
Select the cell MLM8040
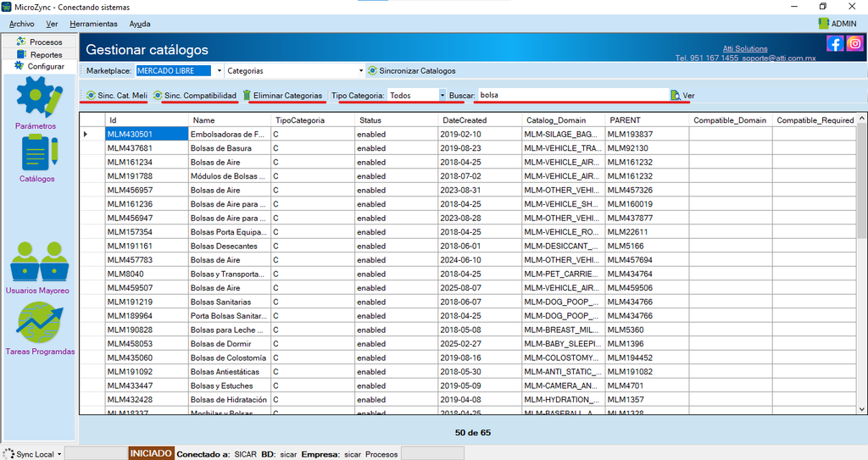click(x=147, y=274)
